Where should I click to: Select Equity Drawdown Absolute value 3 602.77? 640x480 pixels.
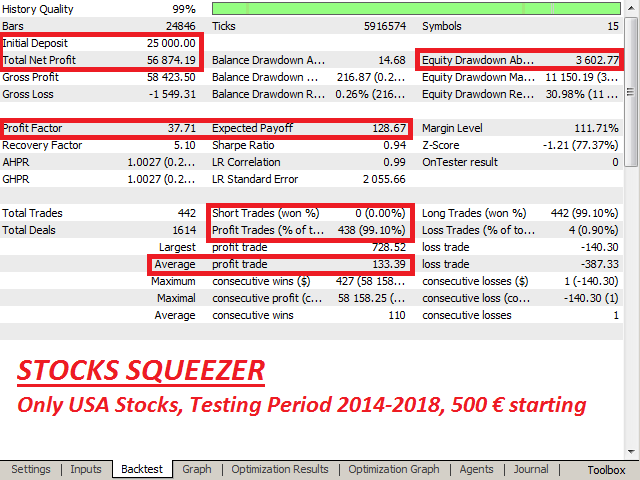[597, 60]
